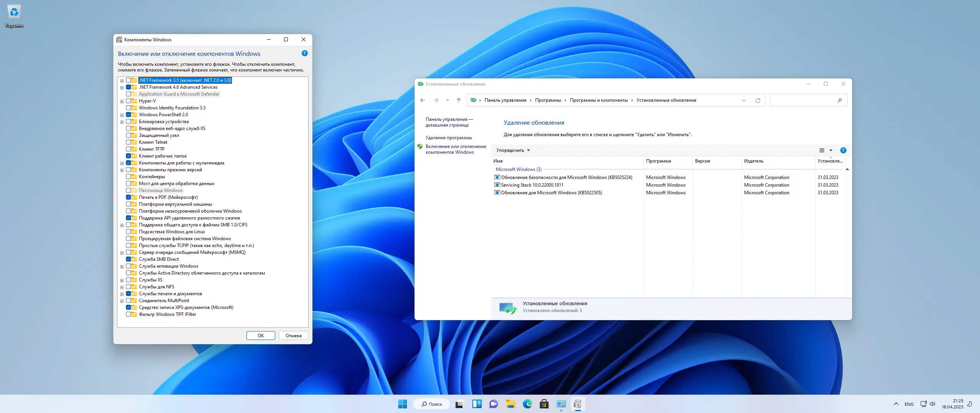Click the help icon in updates toolbar
The height and width of the screenshot is (413, 980).
(843, 150)
